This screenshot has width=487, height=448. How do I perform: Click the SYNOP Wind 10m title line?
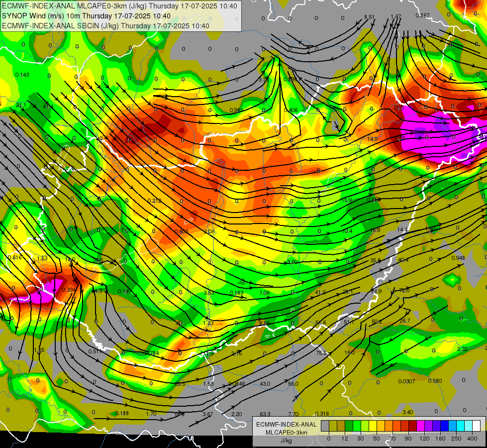point(87,16)
